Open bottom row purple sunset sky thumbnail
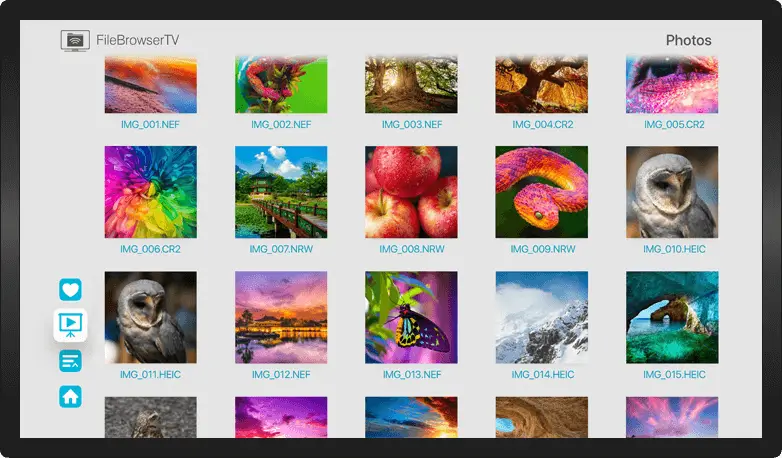Image resolution: width=782 pixels, height=458 pixels. click(x=281, y=418)
